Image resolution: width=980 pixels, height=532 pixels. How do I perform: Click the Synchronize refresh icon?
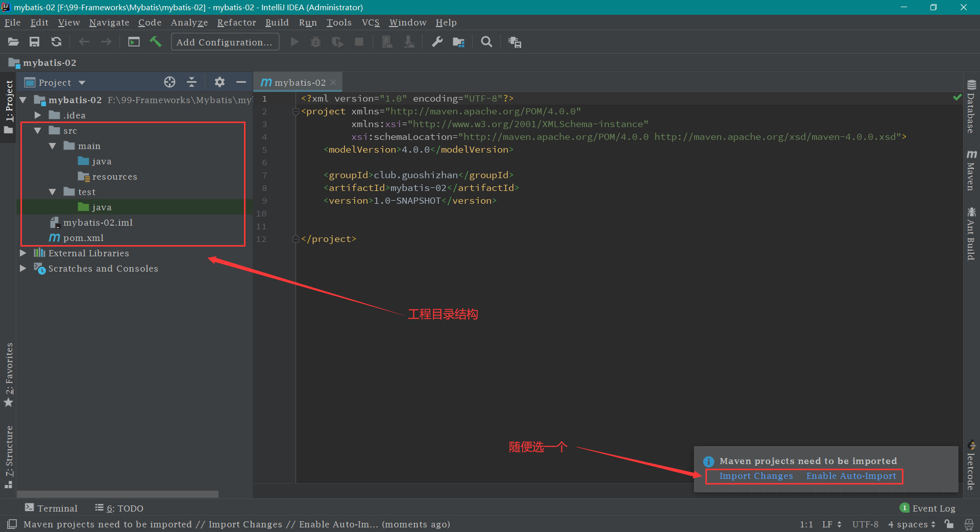[x=56, y=42]
